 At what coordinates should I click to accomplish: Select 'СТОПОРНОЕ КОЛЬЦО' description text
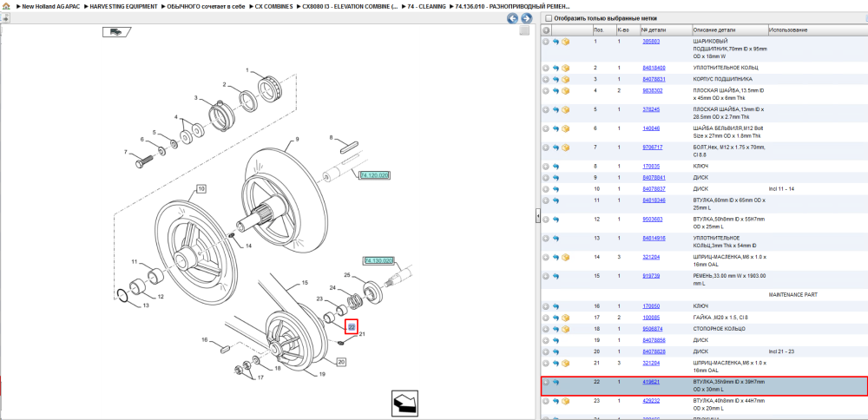coord(719,329)
